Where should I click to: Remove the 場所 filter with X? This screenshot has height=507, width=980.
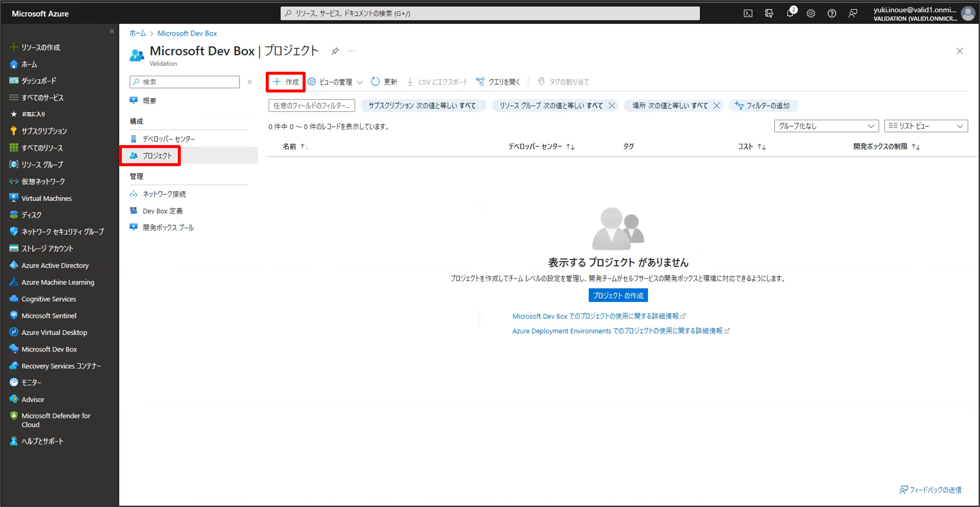click(717, 106)
